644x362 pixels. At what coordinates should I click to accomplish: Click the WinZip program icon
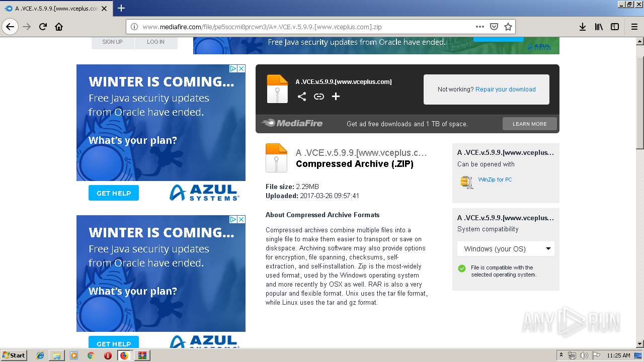[x=467, y=182]
